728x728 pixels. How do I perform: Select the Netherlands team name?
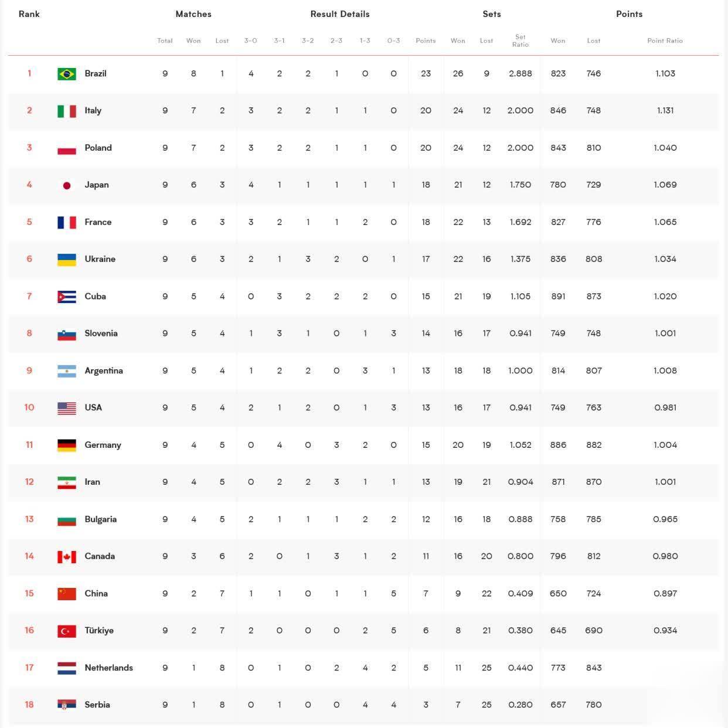108,668
